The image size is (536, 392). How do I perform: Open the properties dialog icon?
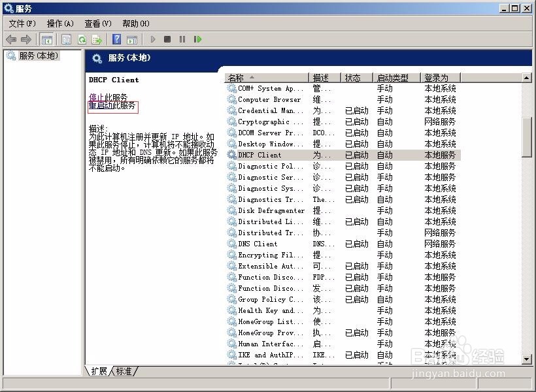pyautogui.click(x=65, y=39)
